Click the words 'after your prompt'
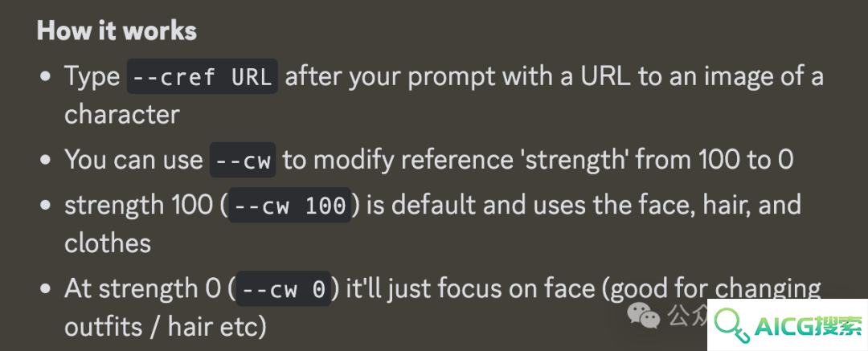 tap(390, 77)
